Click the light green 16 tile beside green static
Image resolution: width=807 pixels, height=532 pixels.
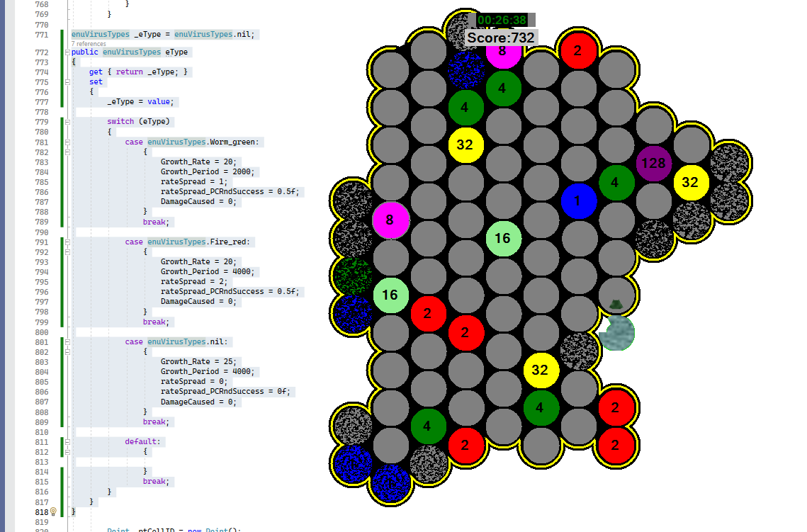pos(390,295)
